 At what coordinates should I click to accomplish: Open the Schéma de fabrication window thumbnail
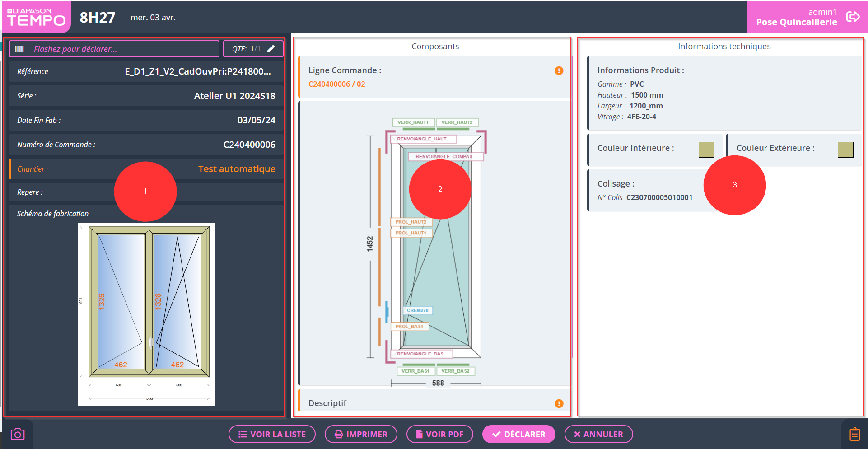pyautogui.click(x=146, y=314)
